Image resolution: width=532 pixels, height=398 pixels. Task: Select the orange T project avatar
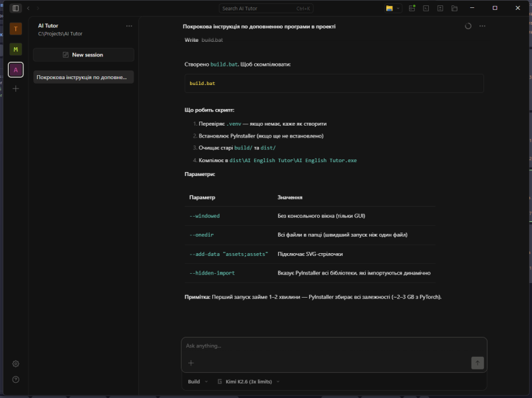pyautogui.click(x=15, y=29)
